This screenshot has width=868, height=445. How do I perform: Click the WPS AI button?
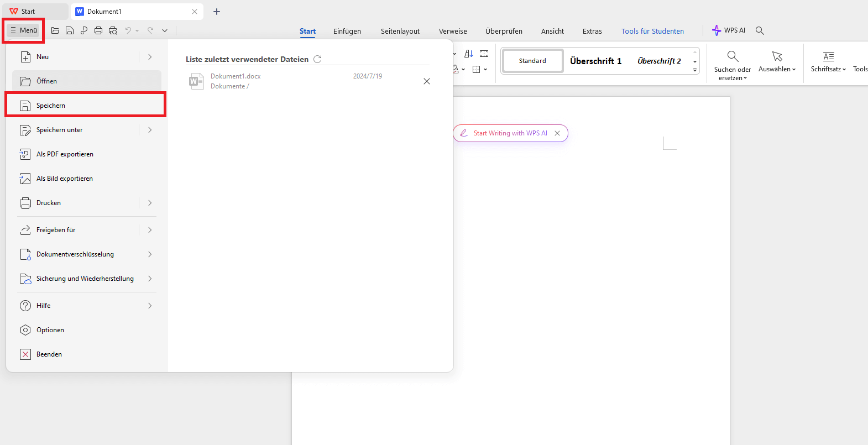coord(729,30)
